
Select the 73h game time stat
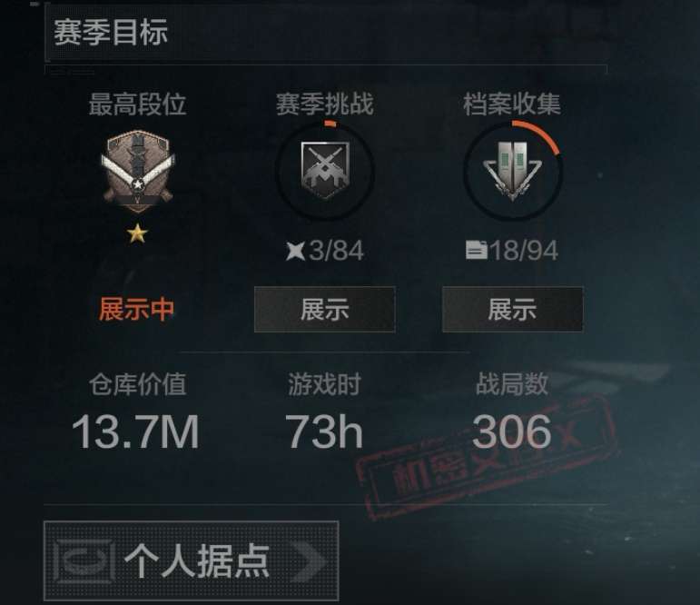pyautogui.click(x=323, y=431)
